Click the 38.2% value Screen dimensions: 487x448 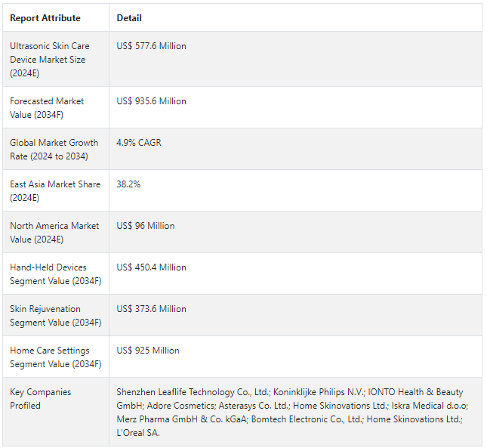pos(128,184)
